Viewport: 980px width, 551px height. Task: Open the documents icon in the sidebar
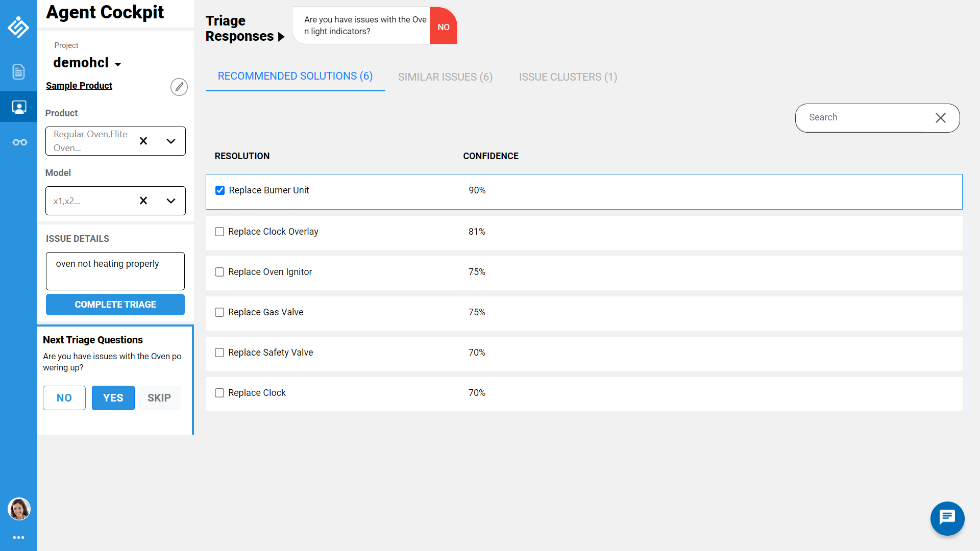point(18,72)
